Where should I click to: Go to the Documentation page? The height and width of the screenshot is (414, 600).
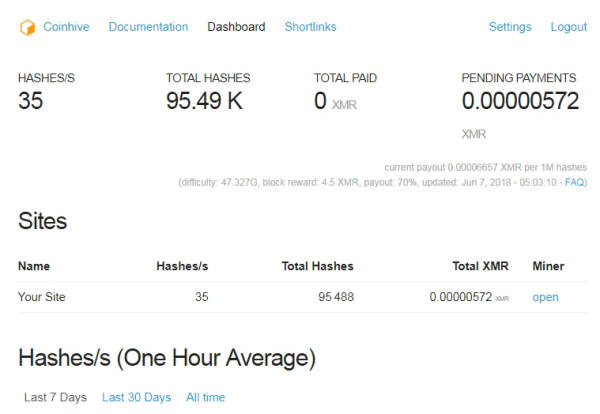point(148,27)
